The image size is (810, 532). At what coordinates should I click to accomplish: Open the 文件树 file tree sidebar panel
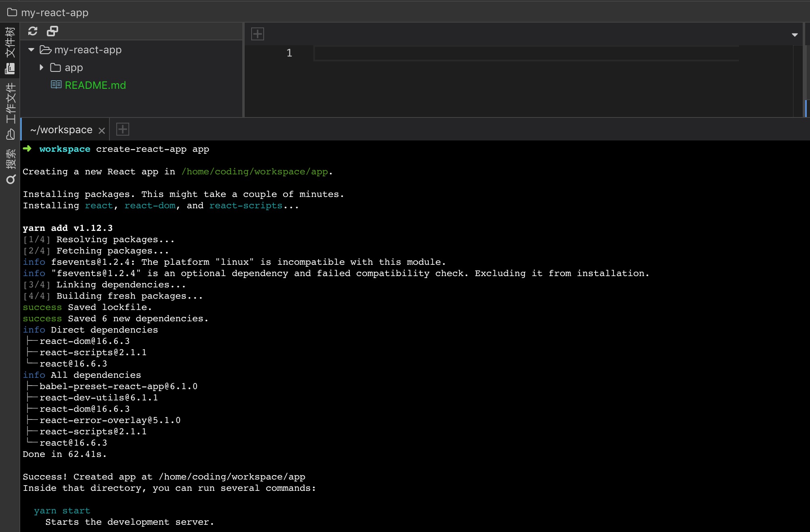tap(10, 51)
